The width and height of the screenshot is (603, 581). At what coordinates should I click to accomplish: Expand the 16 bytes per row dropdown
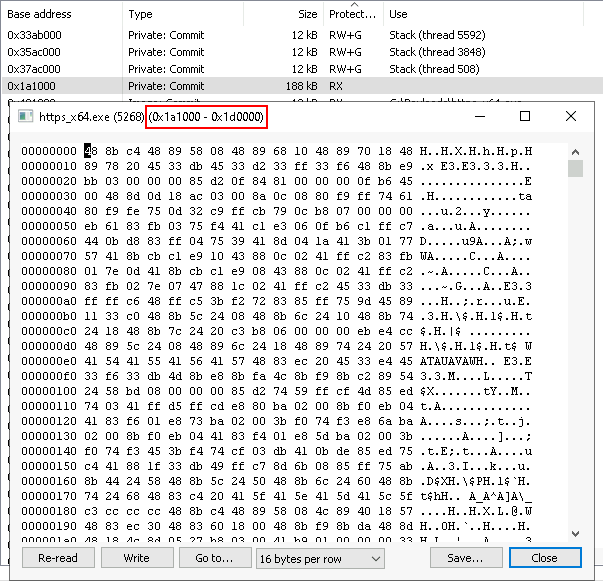pyautogui.click(x=320, y=558)
